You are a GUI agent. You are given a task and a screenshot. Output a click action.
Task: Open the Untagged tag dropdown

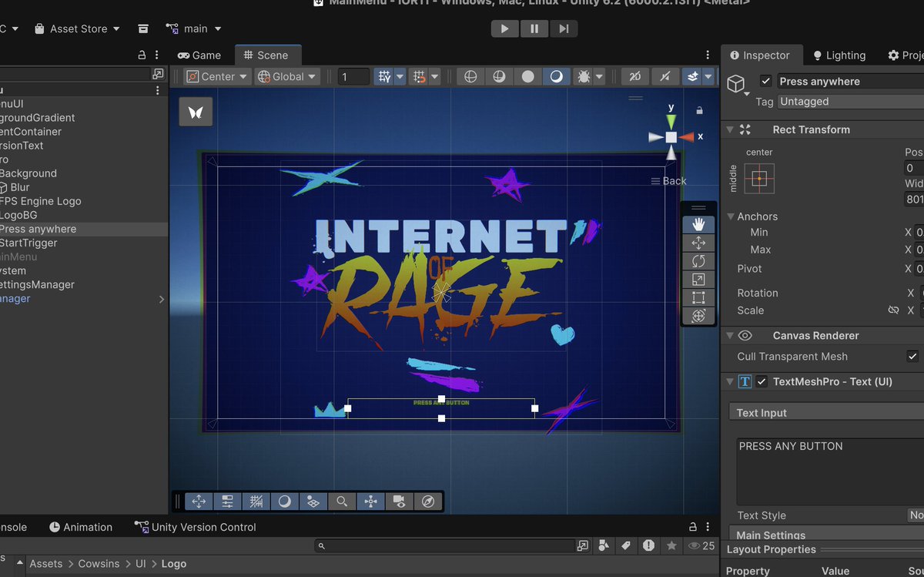click(850, 102)
